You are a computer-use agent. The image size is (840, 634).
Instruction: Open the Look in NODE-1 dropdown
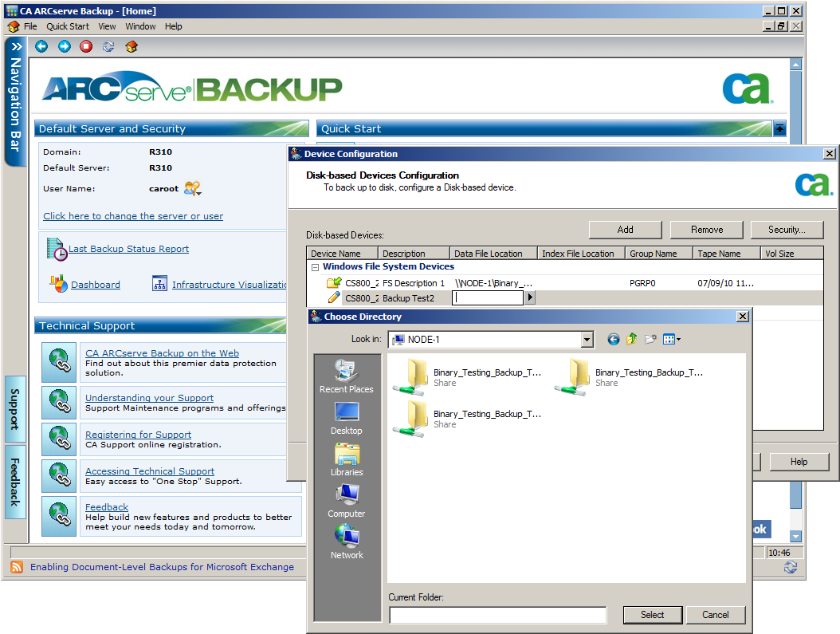pos(587,339)
